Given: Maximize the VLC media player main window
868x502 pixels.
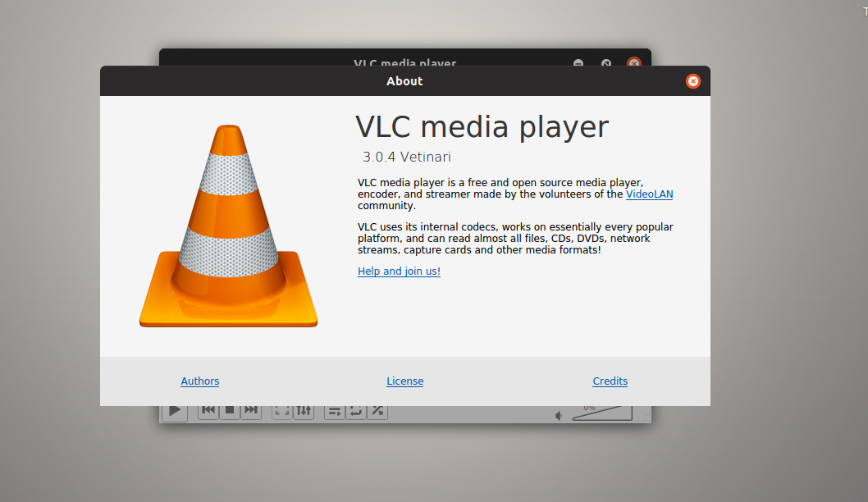Looking at the screenshot, I should [x=606, y=62].
